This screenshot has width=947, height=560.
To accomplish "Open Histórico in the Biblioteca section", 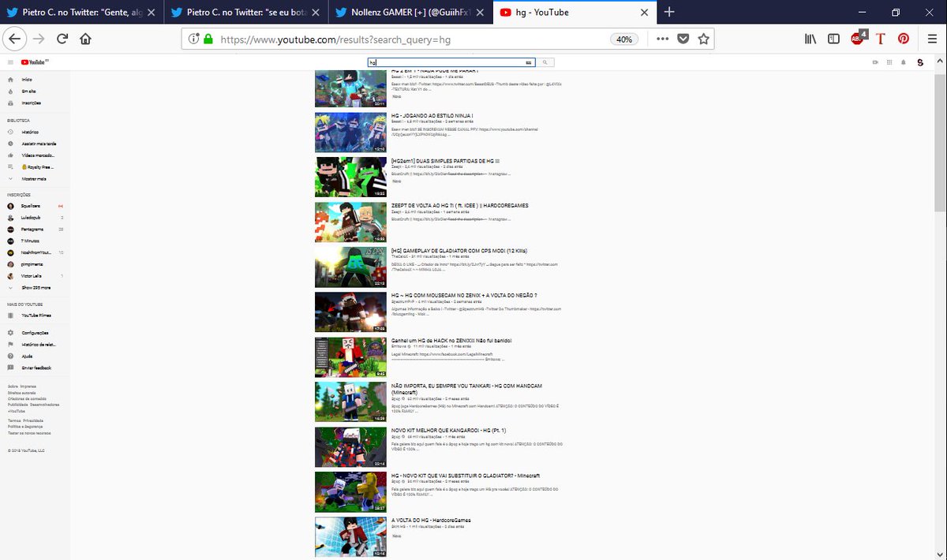I will click(29, 132).
